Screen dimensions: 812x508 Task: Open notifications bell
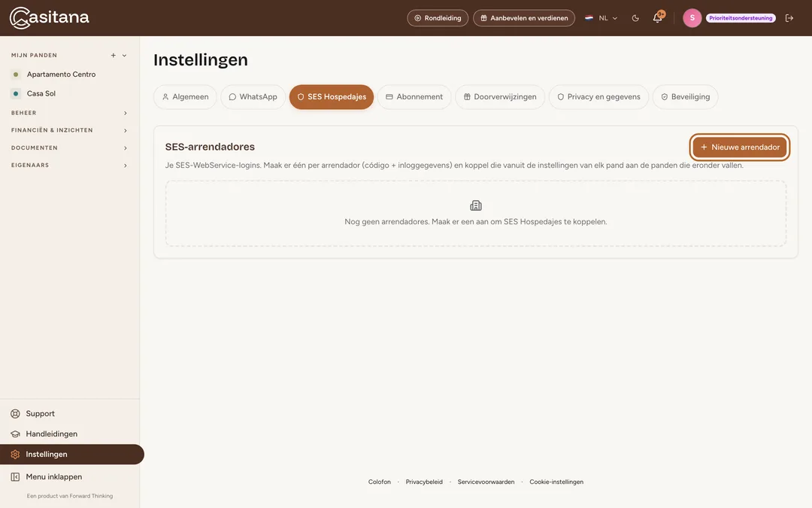coord(658,17)
